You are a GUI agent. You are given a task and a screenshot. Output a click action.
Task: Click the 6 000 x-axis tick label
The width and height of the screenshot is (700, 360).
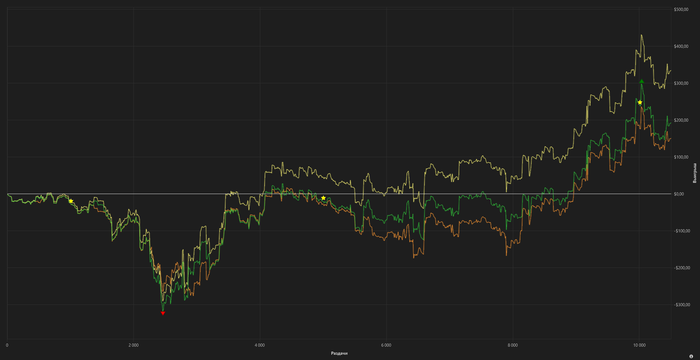click(386, 345)
